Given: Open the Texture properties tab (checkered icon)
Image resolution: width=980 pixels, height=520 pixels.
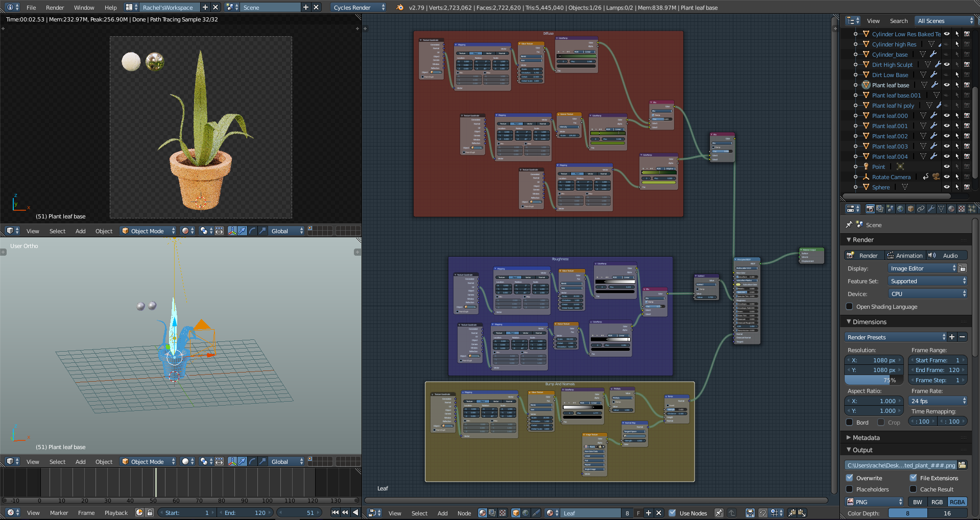Looking at the screenshot, I should pos(961,209).
